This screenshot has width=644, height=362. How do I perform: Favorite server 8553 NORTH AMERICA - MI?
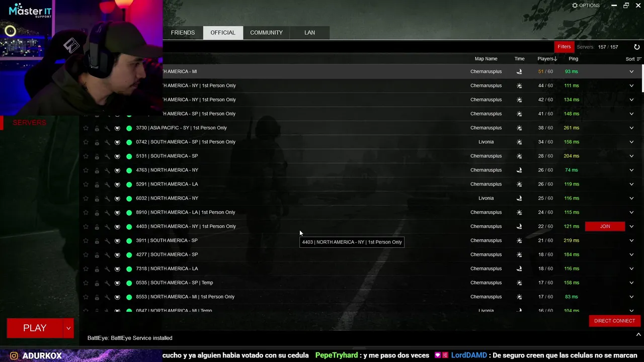(x=86, y=297)
